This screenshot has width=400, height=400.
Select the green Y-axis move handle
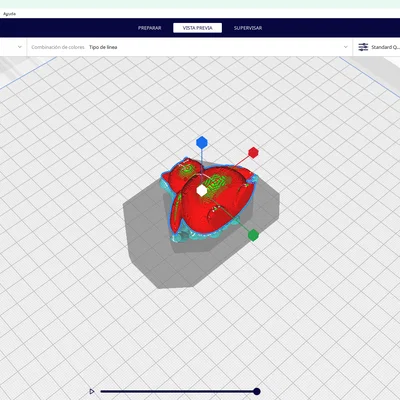[x=253, y=235]
